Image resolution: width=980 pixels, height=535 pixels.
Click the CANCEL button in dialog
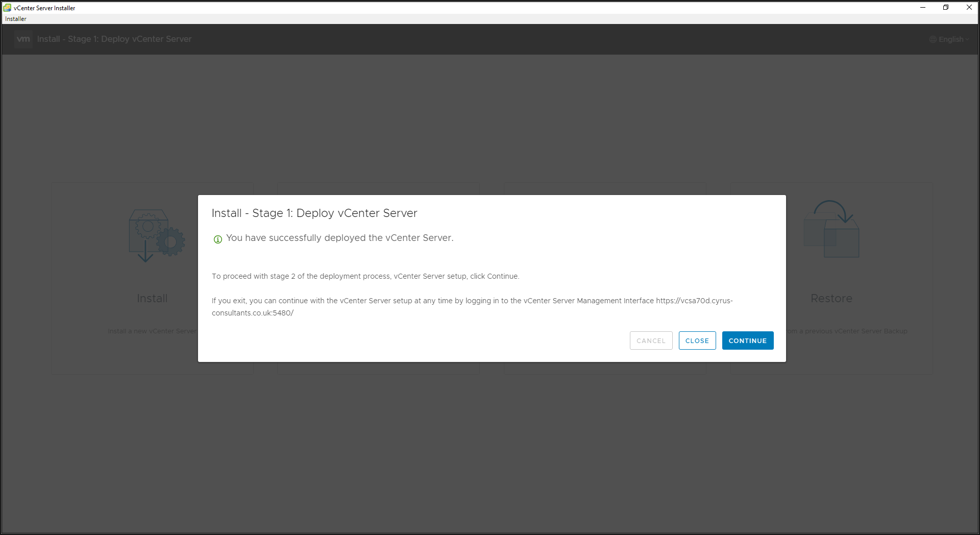651,341
